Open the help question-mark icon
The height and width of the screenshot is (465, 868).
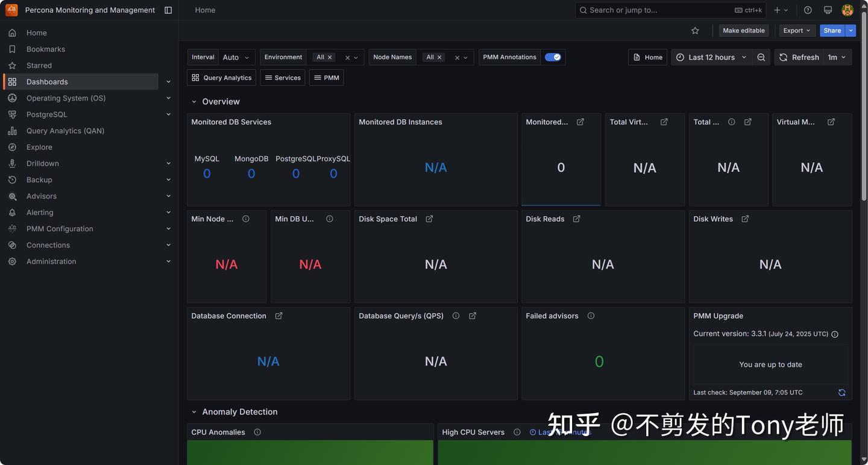tap(808, 10)
